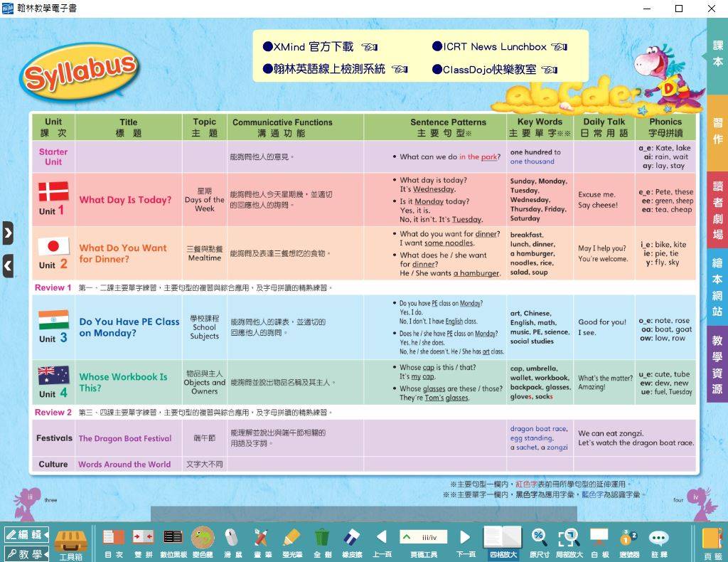Reset view with 原尺寸 icon
The height and width of the screenshot is (562, 728).
539,543
